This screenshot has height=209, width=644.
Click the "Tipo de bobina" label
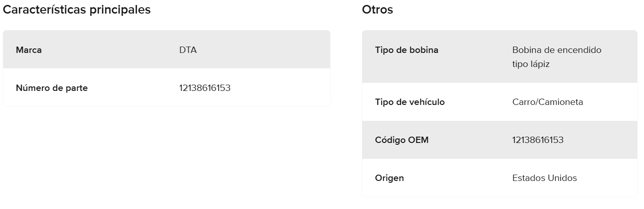pos(406,50)
